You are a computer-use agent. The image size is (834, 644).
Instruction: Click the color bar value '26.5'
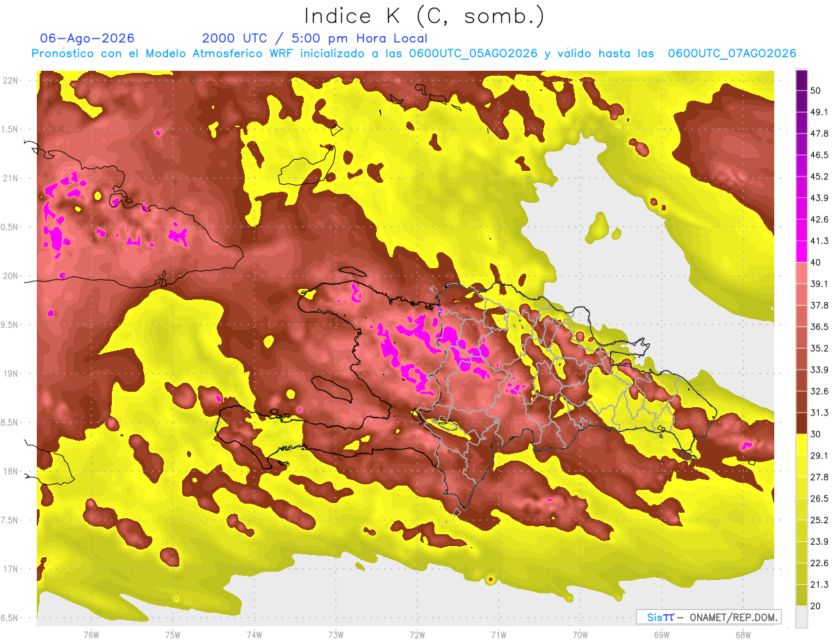coord(819,498)
